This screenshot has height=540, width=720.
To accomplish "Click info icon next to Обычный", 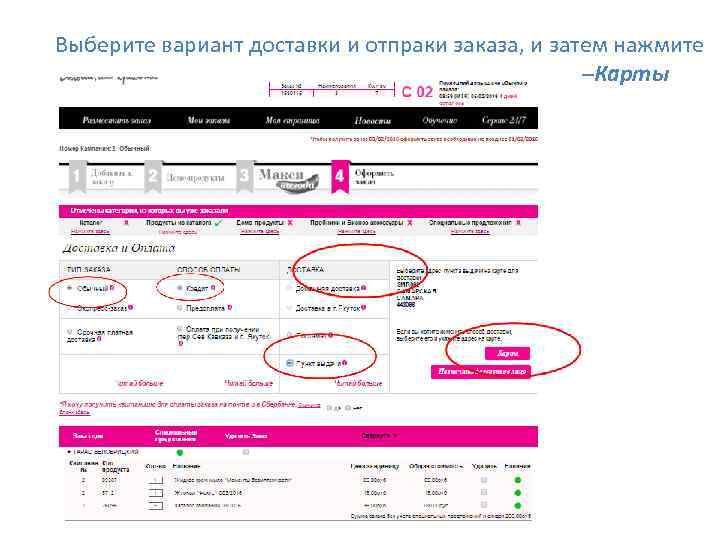I will click(112, 288).
